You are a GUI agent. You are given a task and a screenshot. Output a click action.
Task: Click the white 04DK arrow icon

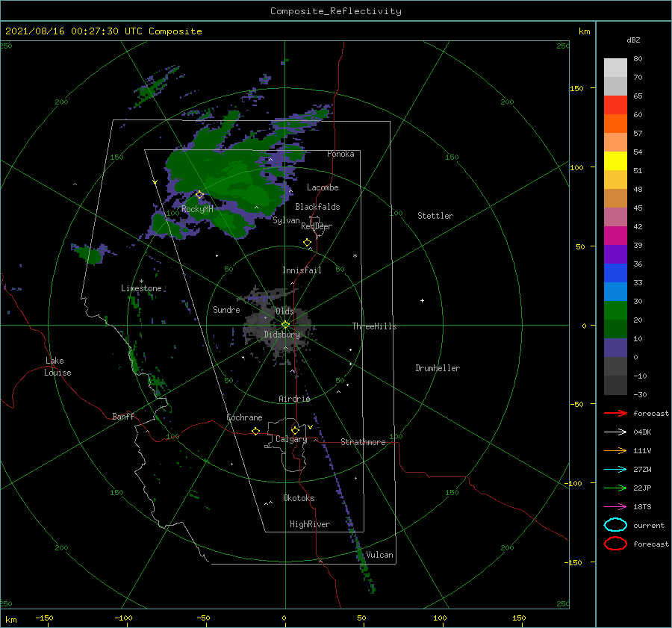(615, 432)
